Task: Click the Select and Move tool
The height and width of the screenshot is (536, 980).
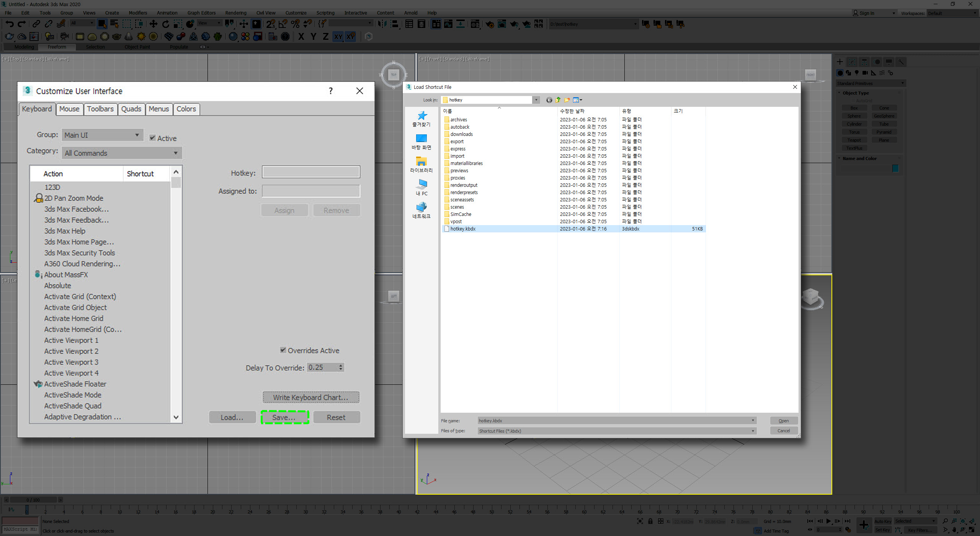Action: 153,24
